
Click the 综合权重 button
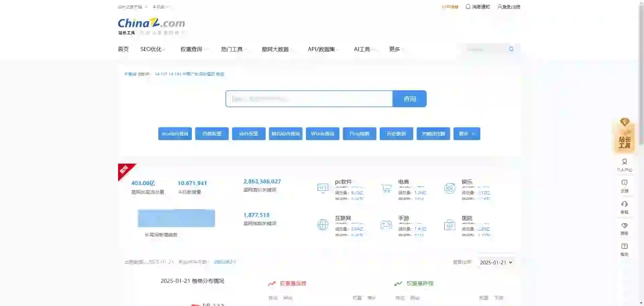tap(249, 134)
